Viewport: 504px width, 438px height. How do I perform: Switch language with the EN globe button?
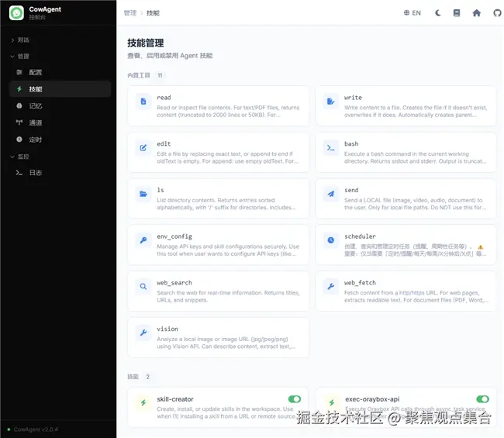pyautogui.click(x=412, y=13)
